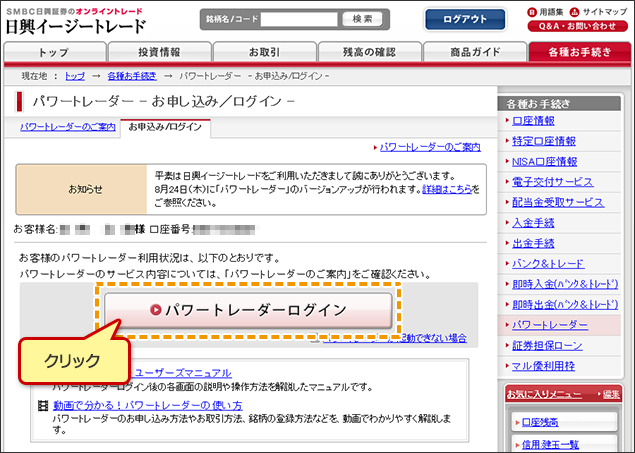Switch to パワートレーダーのご案内 sub-tab
635x453 pixels.
[67, 127]
